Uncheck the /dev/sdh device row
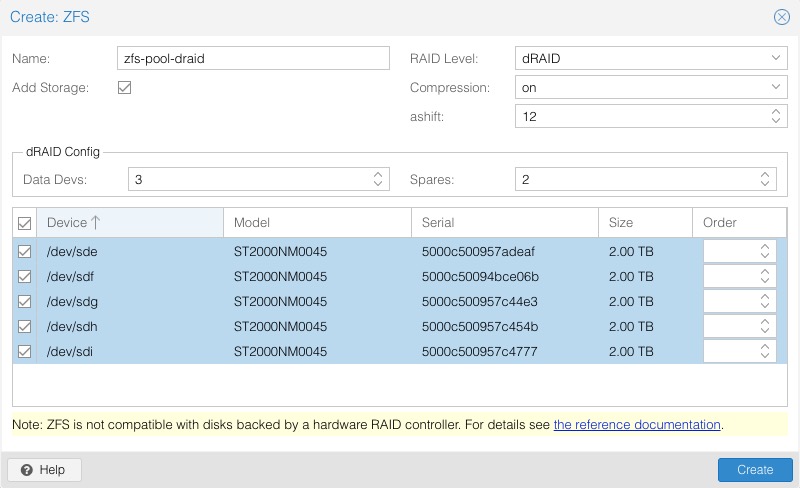This screenshot has width=800, height=488. [x=24, y=327]
